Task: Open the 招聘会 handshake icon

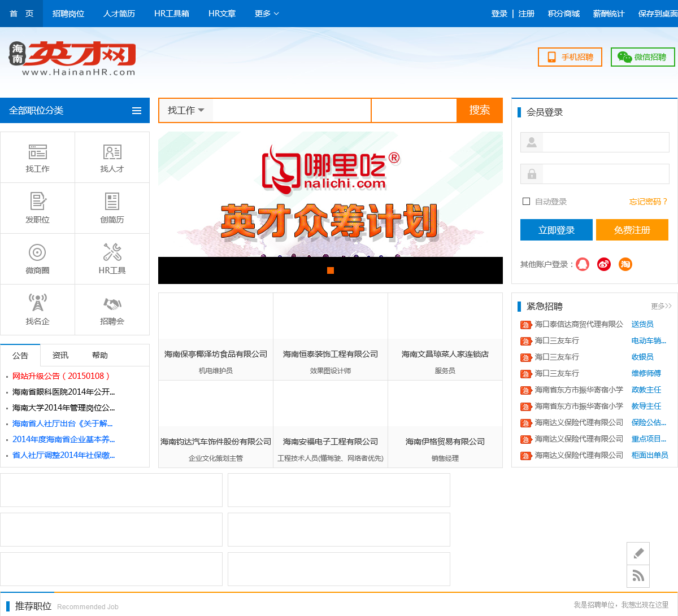Action: click(x=112, y=304)
